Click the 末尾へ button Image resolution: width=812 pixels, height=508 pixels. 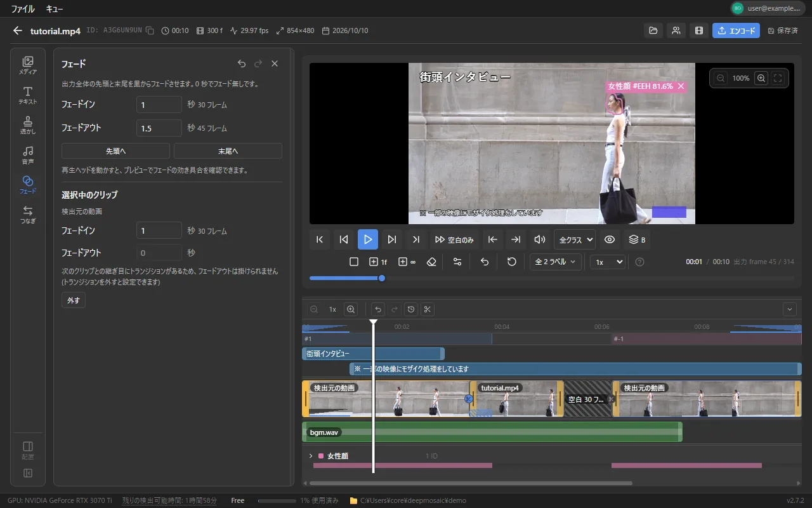tap(228, 151)
